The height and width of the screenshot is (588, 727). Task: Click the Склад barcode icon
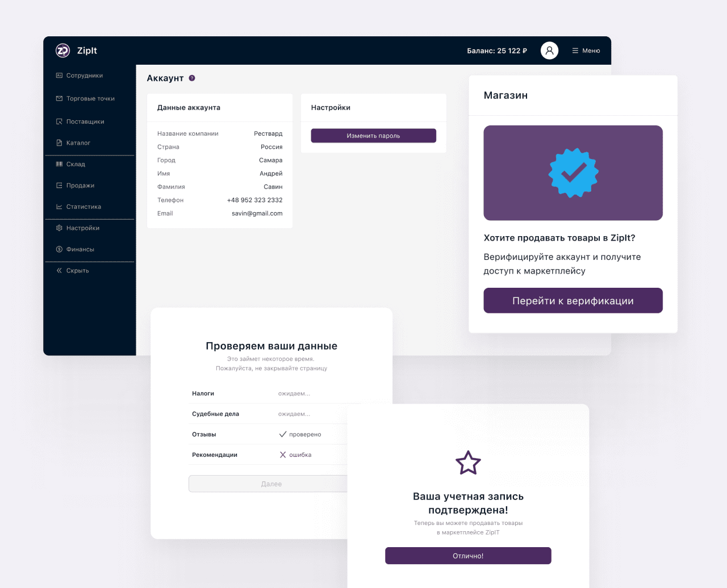(x=59, y=164)
